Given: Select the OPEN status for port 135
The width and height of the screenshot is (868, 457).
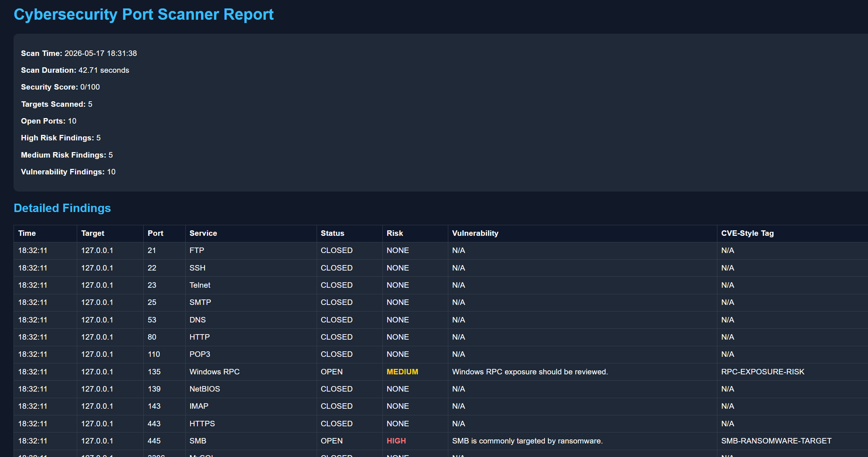Looking at the screenshot, I should click(x=332, y=372).
